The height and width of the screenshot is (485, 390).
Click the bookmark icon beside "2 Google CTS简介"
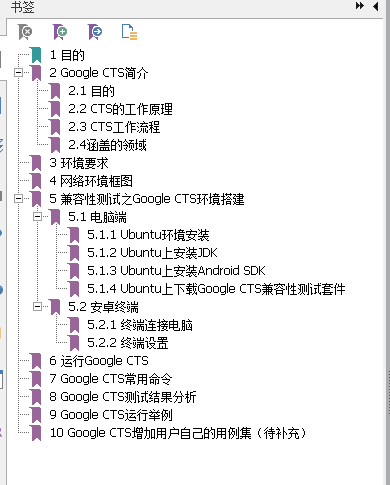point(36,73)
